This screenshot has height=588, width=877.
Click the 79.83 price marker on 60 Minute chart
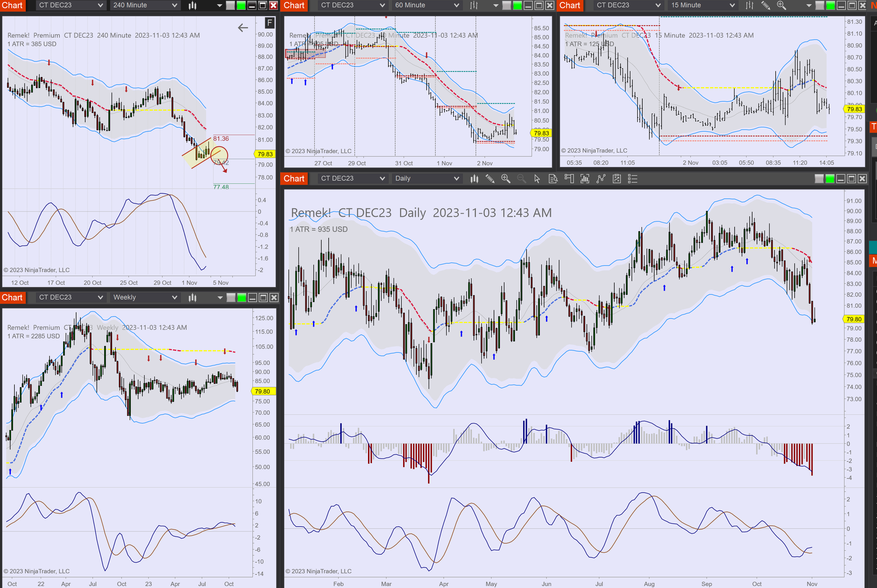click(541, 133)
